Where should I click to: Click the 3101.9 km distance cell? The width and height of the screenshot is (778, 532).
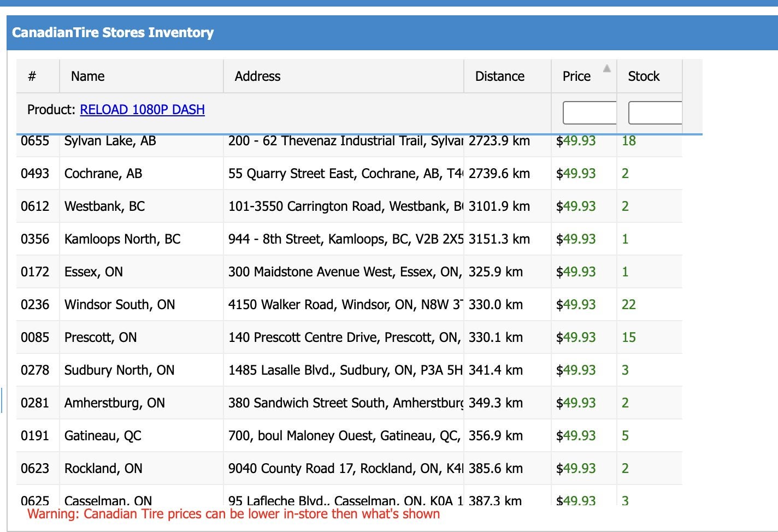click(x=499, y=206)
